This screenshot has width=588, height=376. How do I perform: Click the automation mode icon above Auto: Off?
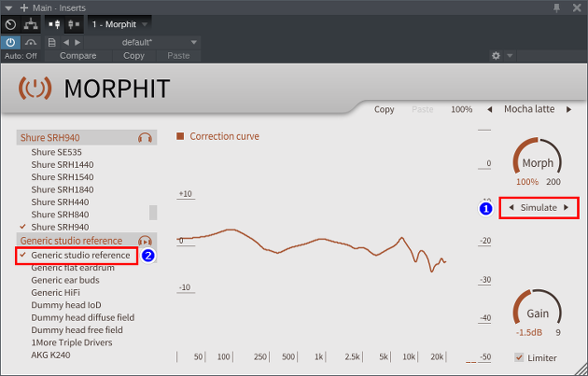[31, 42]
